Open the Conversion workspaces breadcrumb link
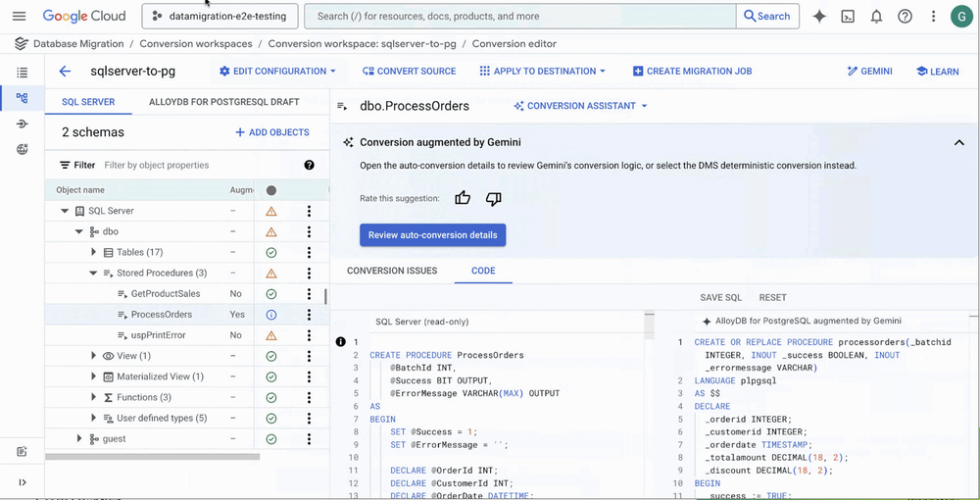Image resolution: width=980 pixels, height=500 pixels. click(x=196, y=44)
